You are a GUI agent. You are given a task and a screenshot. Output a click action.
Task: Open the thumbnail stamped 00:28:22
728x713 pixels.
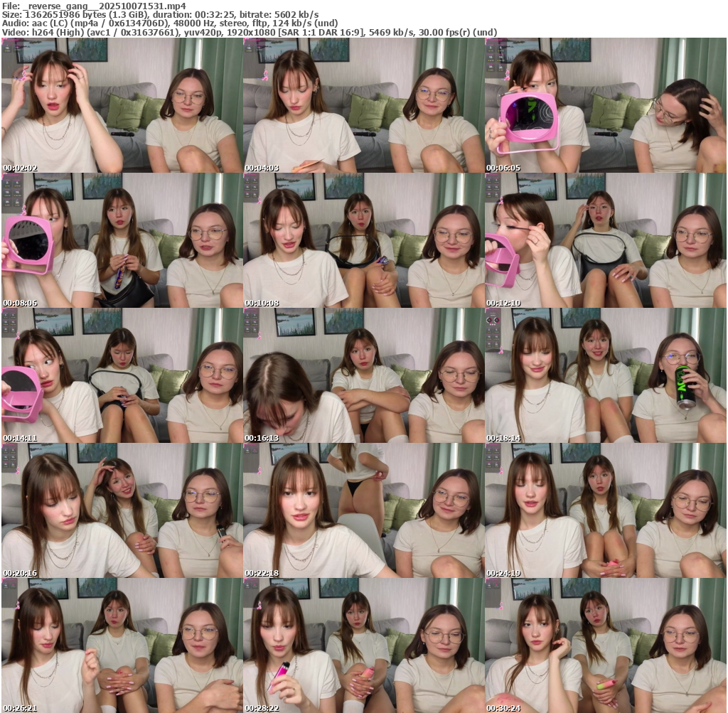tap(363, 645)
